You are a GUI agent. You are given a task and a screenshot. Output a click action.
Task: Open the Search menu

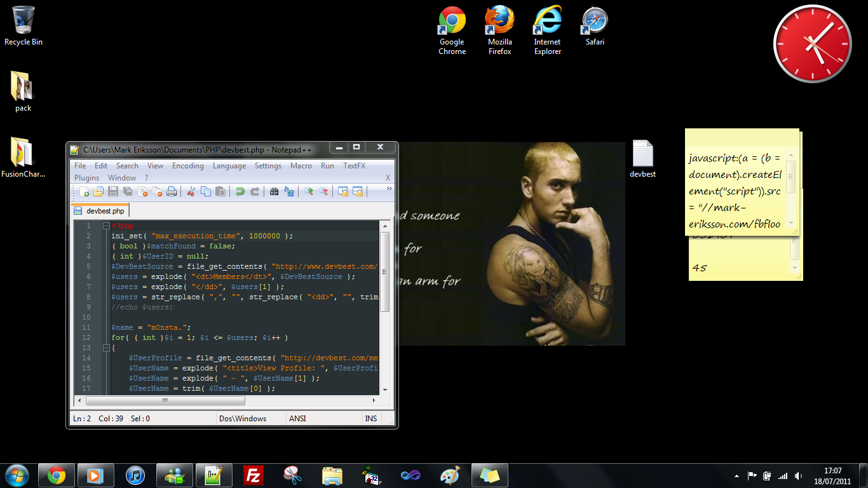pyautogui.click(x=127, y=166)
